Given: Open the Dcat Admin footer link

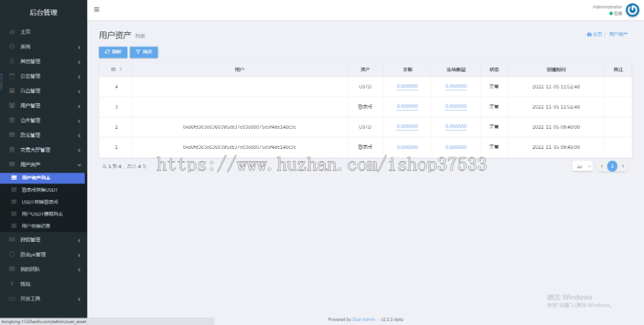Looking at the screenshot, I should pyautogui.click(x=364, y=319).
